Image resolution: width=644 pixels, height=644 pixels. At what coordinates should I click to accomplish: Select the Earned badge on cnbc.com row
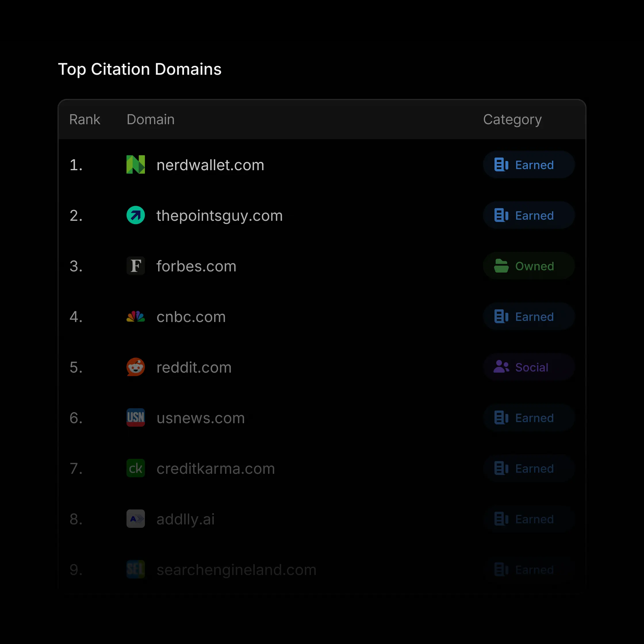pos(529,317)
